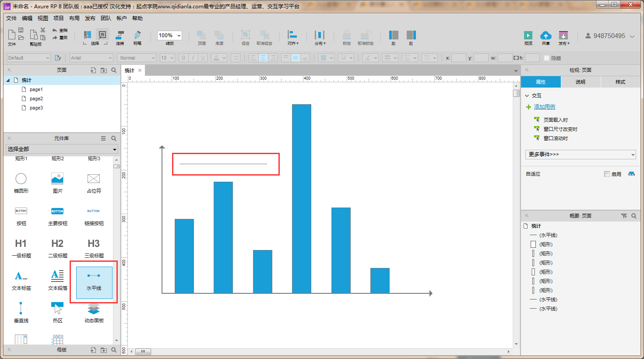Toggle middle vertical alignment button
This screenshot has height=359, width=644.
click(296, 58)
